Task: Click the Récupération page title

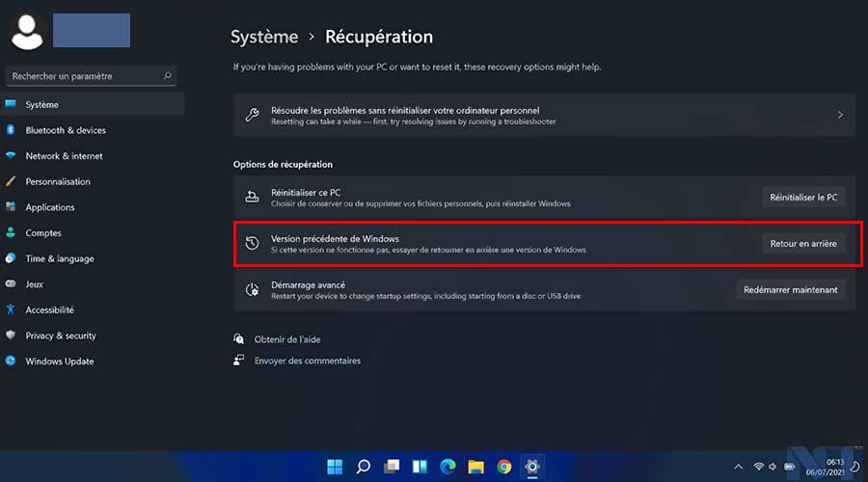Action: (379, 37)
